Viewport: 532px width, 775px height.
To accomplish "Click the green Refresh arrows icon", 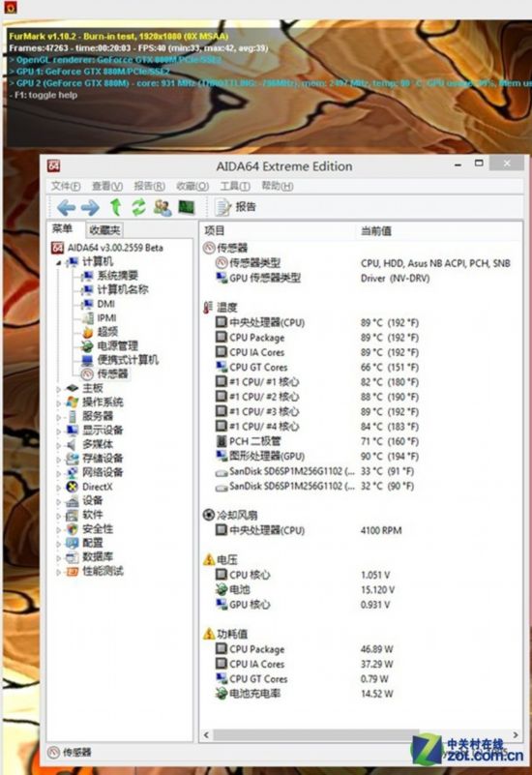I will click(139, 207).
